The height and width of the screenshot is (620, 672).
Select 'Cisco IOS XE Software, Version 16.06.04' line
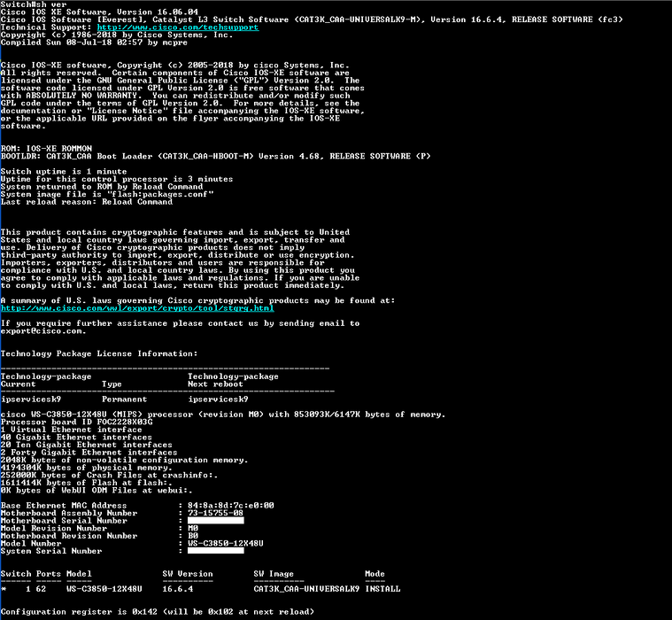[99, 12]
